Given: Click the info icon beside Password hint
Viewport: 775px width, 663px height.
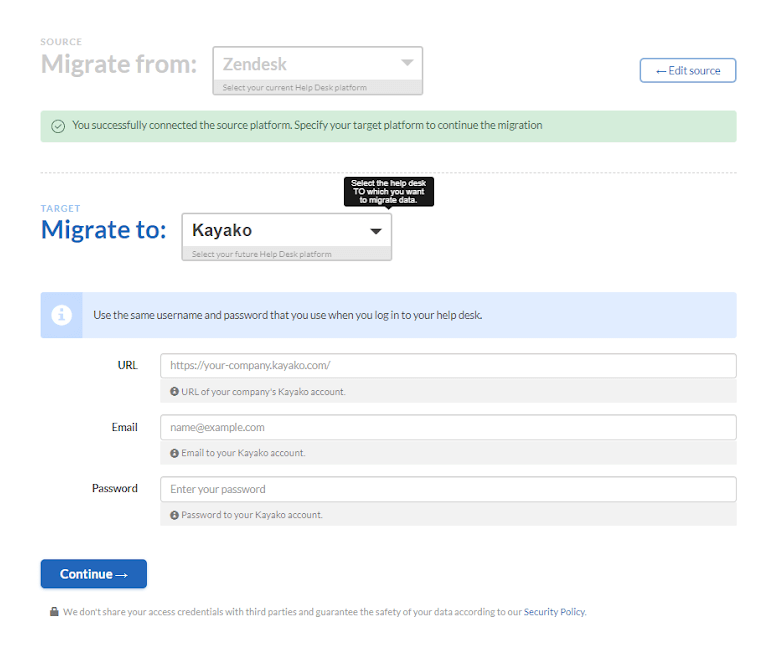Looking at the screenshot, I should coord(174,515).
